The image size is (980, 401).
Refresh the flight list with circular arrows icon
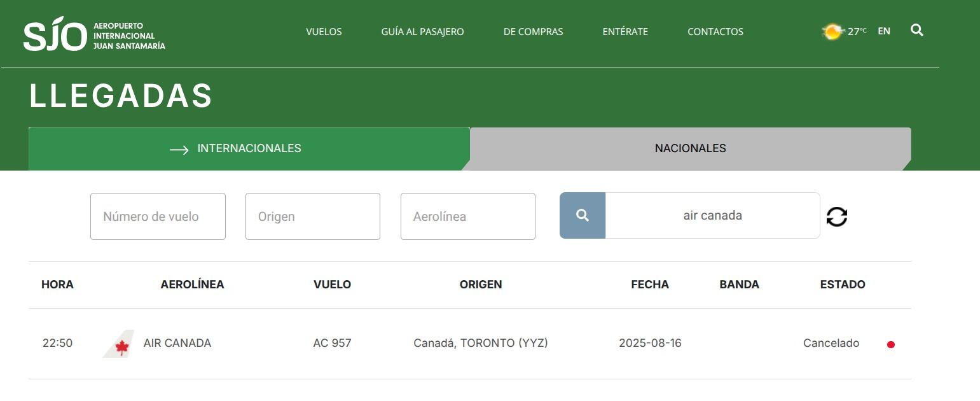pyautogui.click(x=838, y=216)
